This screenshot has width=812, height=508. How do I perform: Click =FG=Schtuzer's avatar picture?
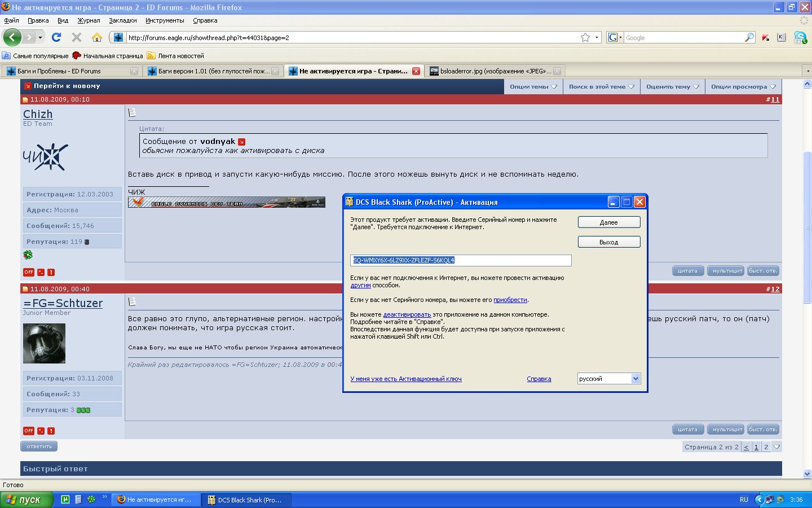coord(44,343)
